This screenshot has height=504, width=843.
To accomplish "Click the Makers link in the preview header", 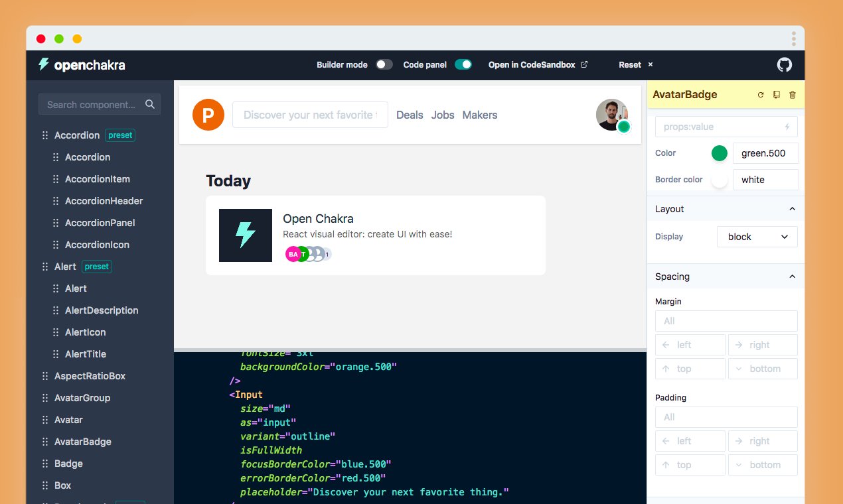I will point(480,115).
